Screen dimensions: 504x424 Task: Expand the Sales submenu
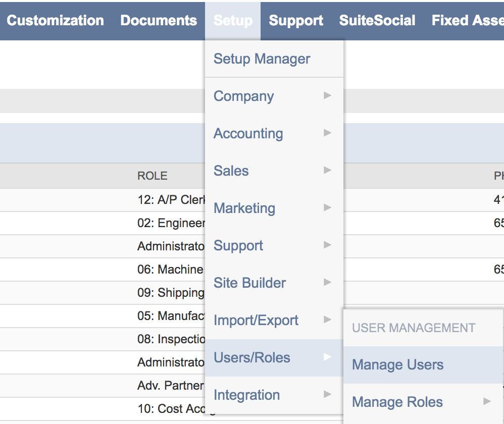pos(231,171)
